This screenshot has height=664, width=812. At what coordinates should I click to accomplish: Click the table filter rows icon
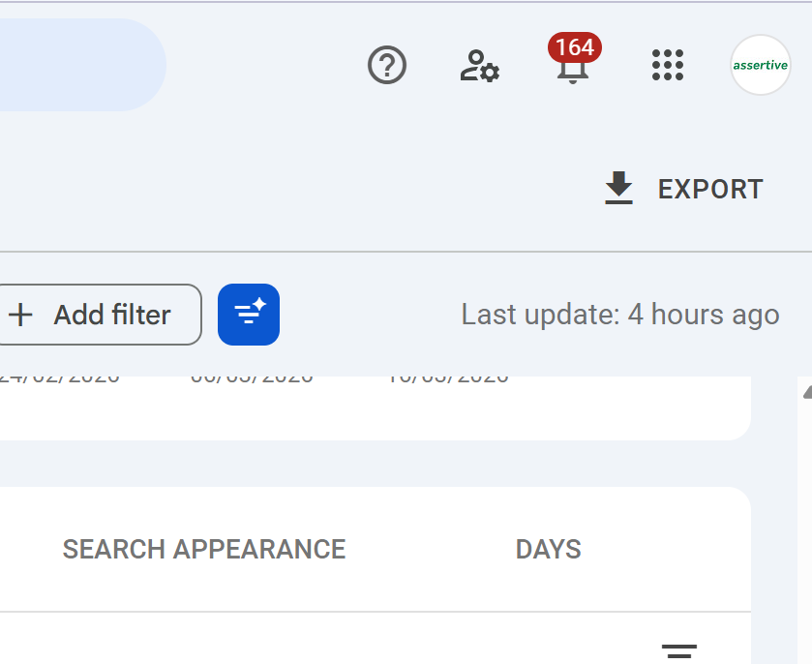click(x=678, y=651)
